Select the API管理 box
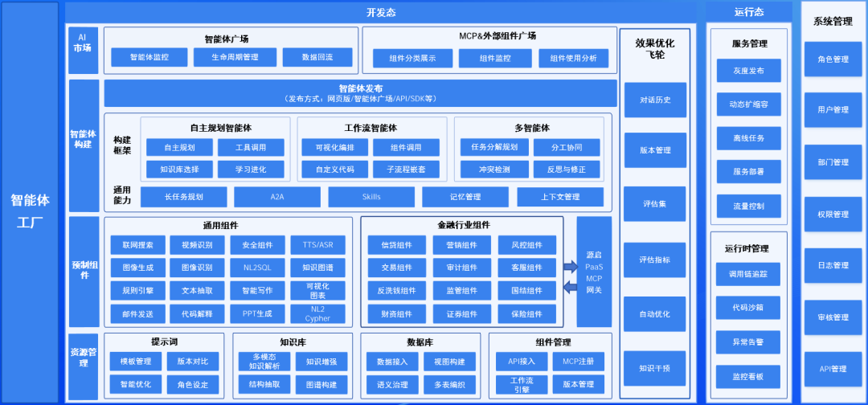This screenshot has width=868, height=405. pos(833,369)
